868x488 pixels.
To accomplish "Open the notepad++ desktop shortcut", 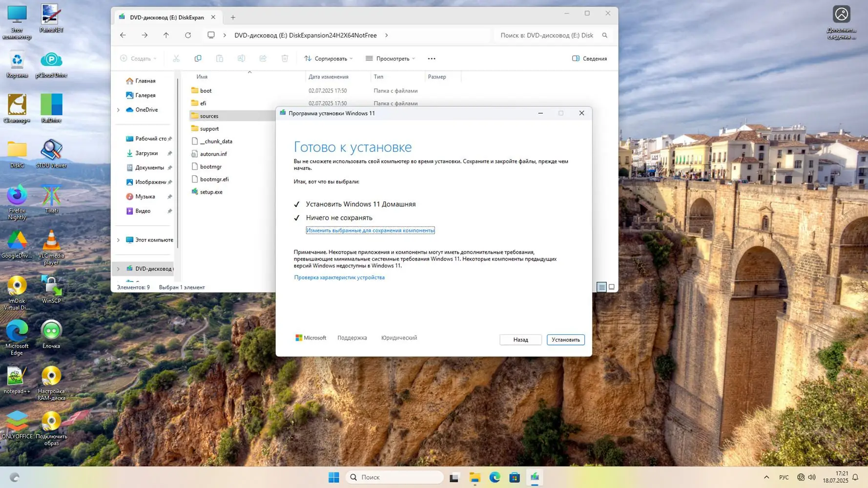I will click(x=17, y=380).
